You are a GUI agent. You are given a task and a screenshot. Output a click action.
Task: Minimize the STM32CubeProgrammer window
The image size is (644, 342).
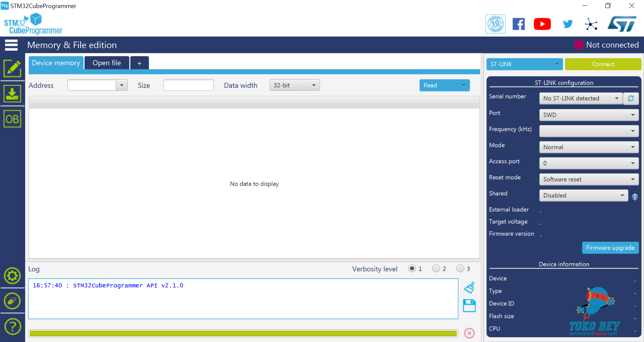585,6
